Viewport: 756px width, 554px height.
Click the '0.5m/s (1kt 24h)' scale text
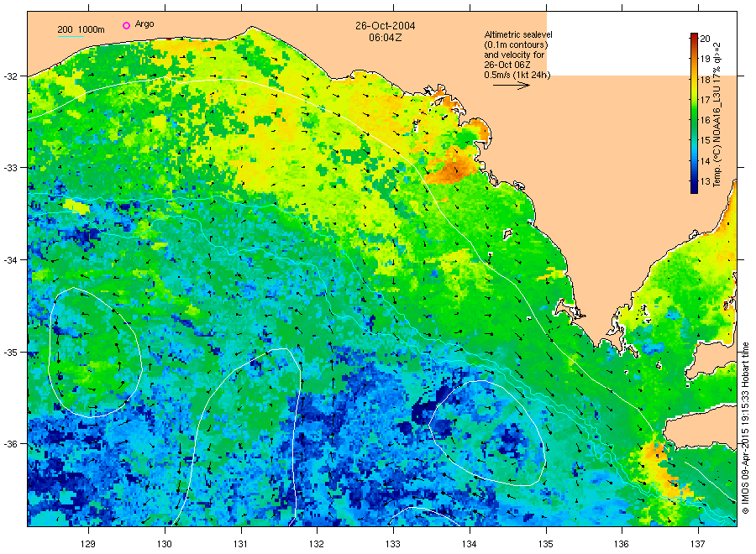(x=517, y=76)
